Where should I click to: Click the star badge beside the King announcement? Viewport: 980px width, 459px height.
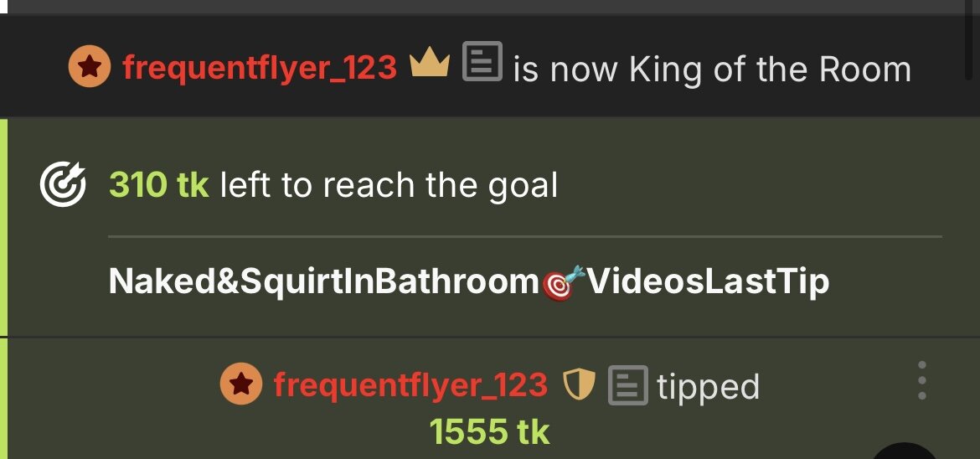point(90,65)
